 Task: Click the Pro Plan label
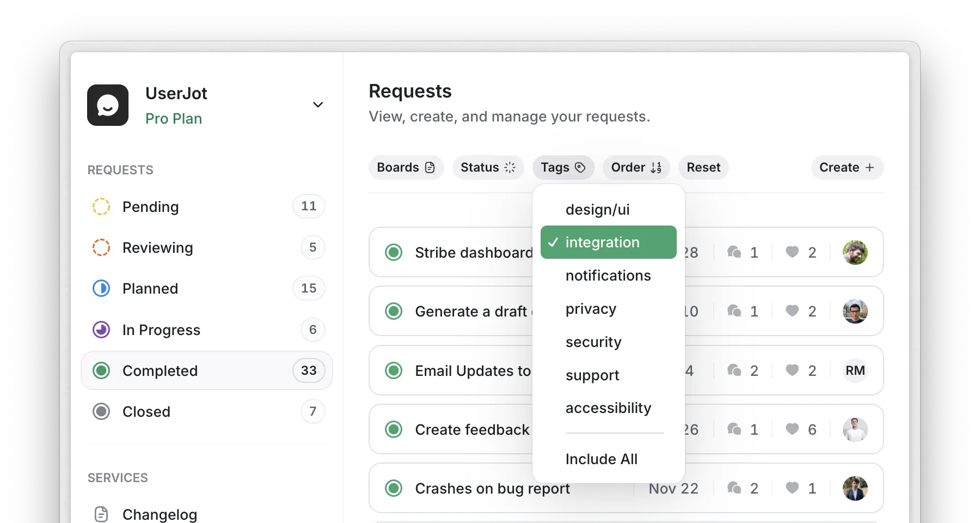[174, 119]
